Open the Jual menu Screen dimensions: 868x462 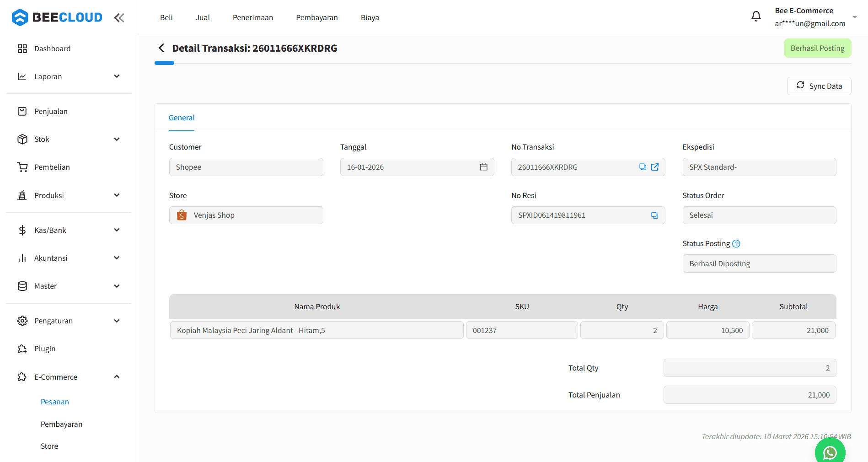click(203, 17)
